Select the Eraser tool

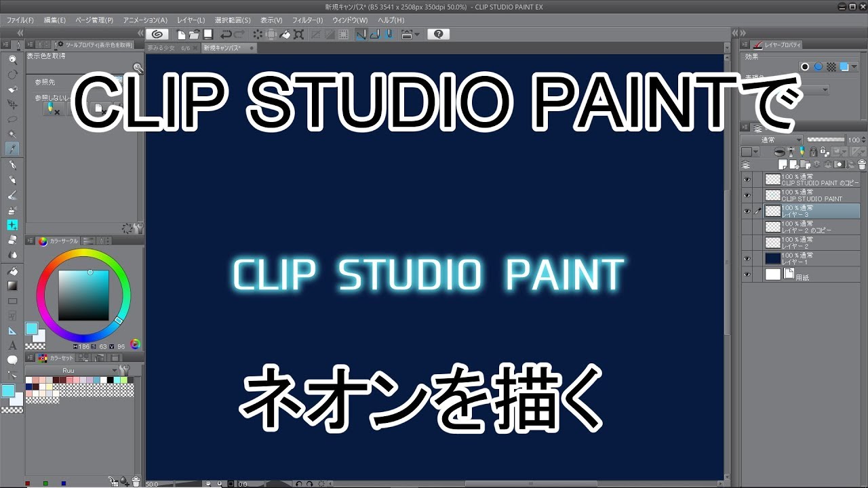coord(12,240)
